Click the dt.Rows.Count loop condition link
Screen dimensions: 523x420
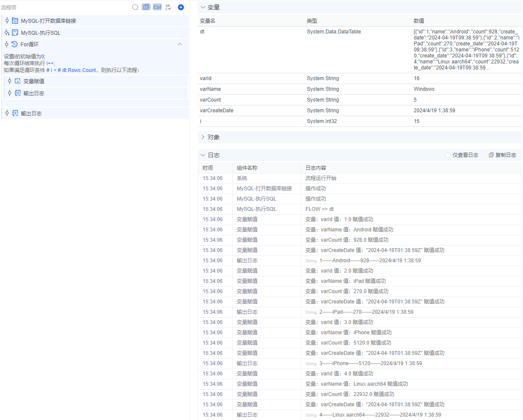pyautogui.click(x=79, y=70)
